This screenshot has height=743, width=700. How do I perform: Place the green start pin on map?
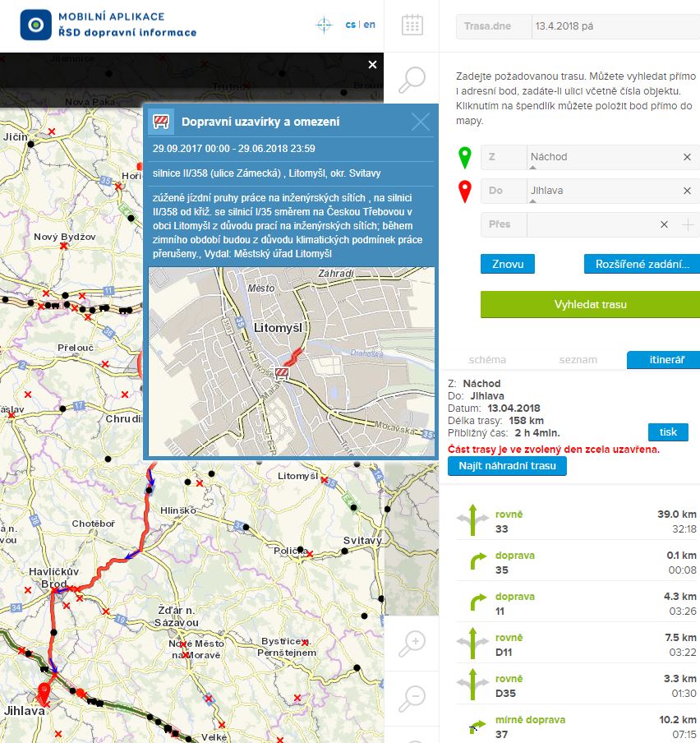pos(465,158)
